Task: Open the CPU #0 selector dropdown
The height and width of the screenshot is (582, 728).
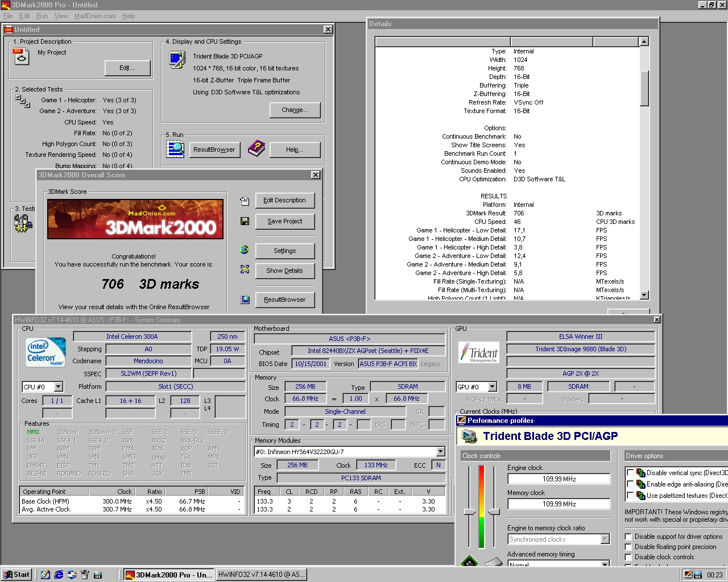Action: click(x=59, y=386)
